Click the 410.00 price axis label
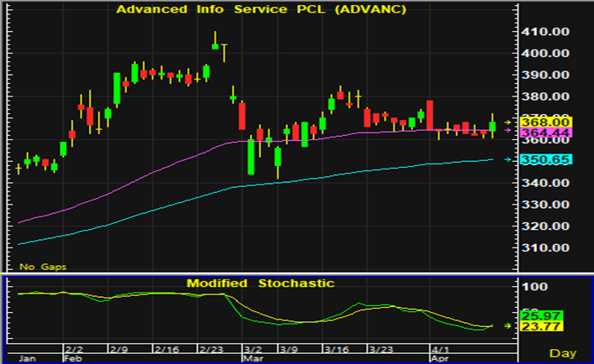 click(540, 31)
